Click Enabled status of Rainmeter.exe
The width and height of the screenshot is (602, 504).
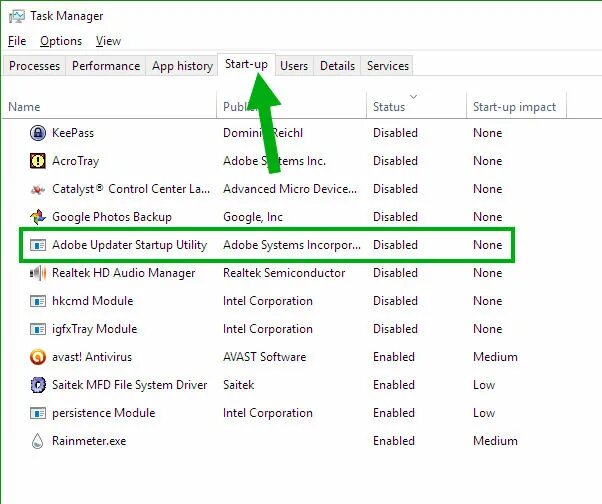coord(394,441)
